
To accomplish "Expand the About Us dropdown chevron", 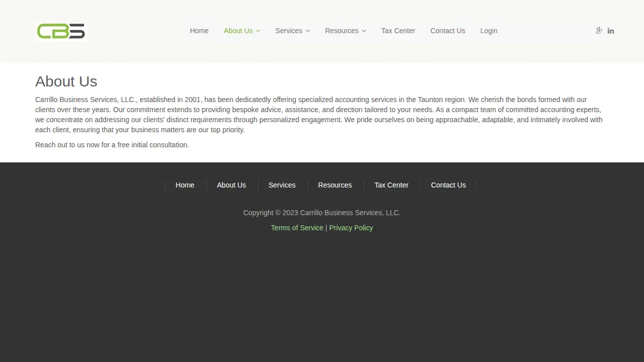I will [258, 31].
